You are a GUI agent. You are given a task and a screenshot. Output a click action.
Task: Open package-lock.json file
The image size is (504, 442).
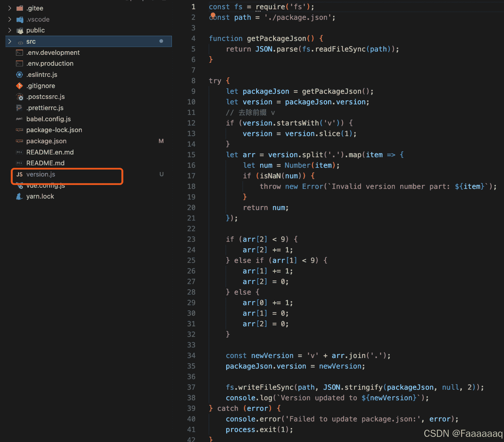[54, 130]
